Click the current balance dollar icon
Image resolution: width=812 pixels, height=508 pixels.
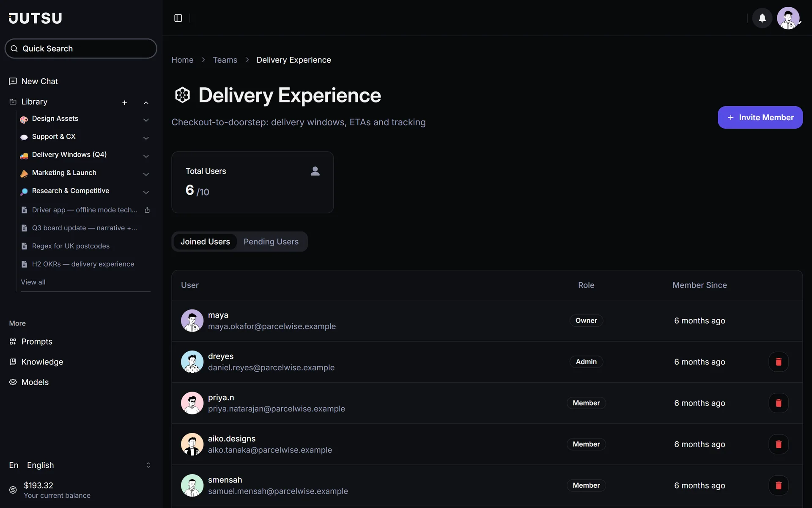13,490
